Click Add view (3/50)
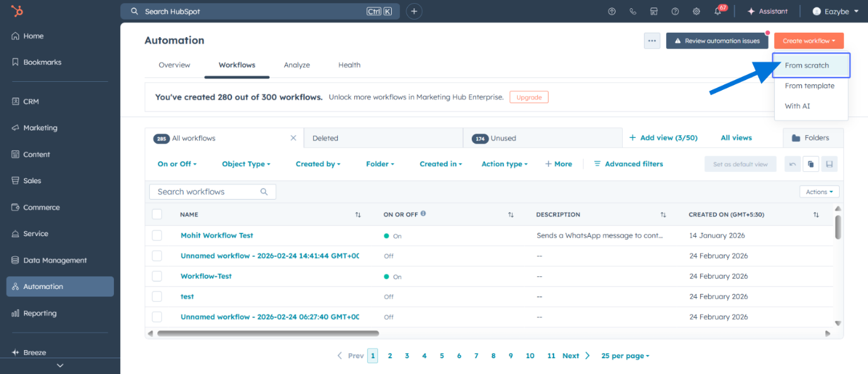868x374 pixels. 664,138
